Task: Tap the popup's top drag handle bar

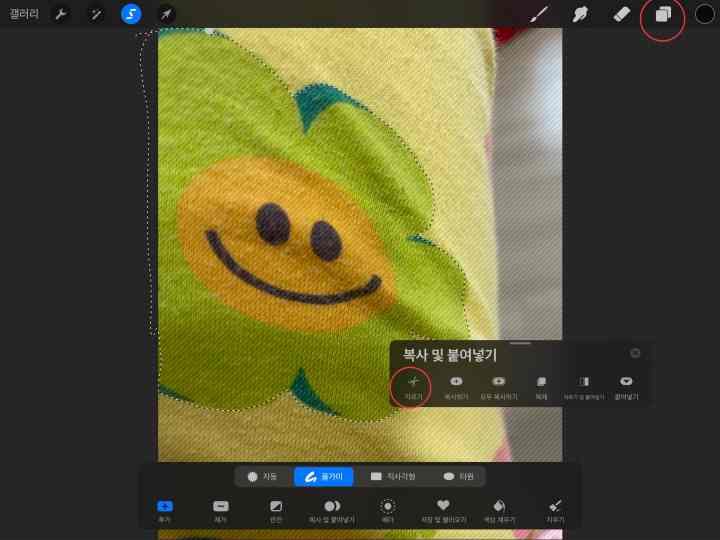Action: [x=520, y=343]
